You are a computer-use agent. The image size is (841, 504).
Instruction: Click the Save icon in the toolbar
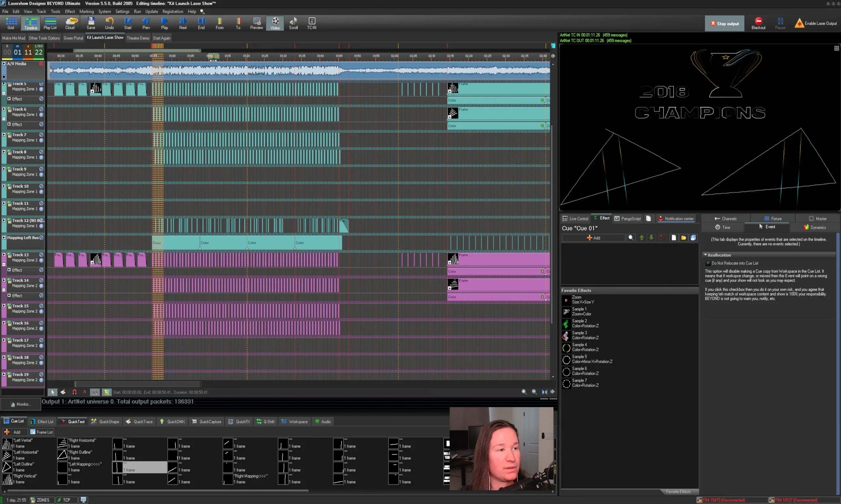90,23
